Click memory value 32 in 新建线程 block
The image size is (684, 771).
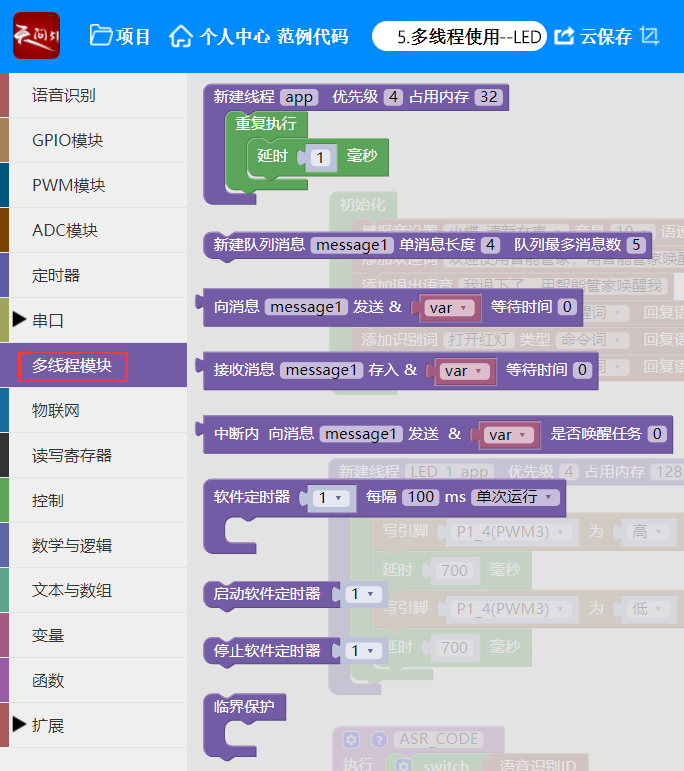(x=488, y=97)
